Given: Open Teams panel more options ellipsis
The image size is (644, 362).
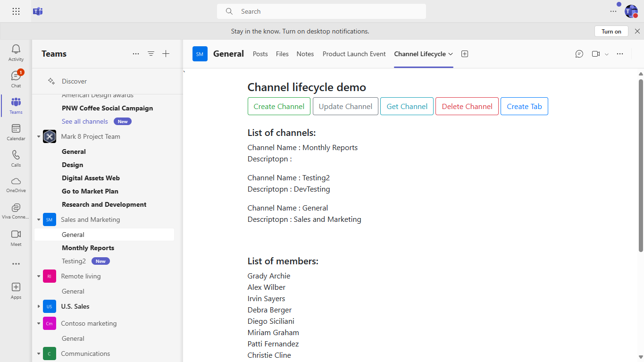Looking at the screenshot, I should (x=136, y=54).
